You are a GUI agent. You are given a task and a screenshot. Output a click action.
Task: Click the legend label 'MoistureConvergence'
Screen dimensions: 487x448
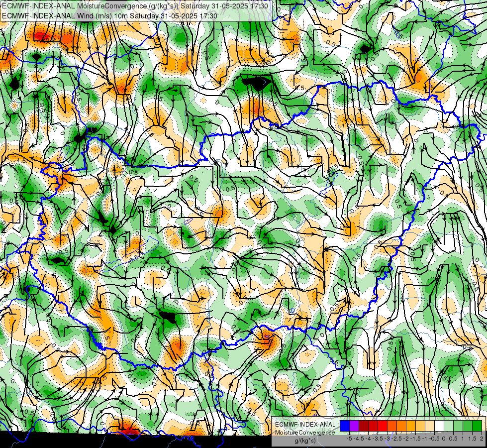point(305,433)
